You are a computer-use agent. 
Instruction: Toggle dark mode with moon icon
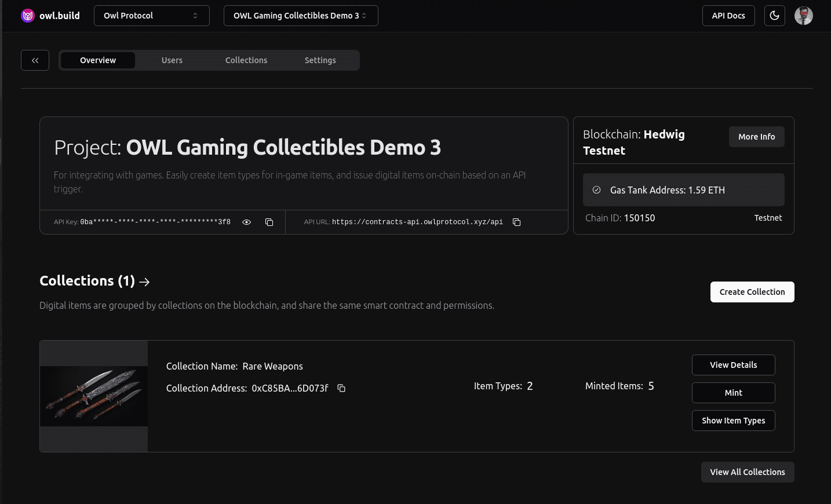point(774,16)
